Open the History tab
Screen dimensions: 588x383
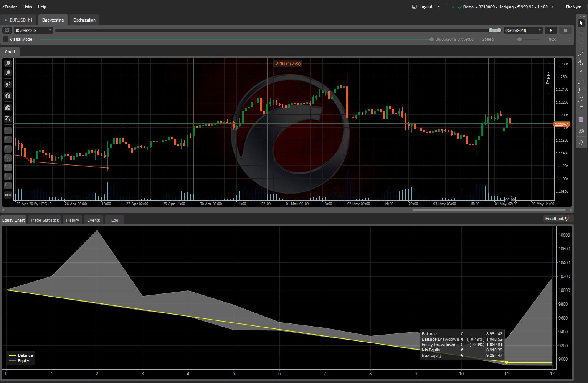(x=72, y=220)
